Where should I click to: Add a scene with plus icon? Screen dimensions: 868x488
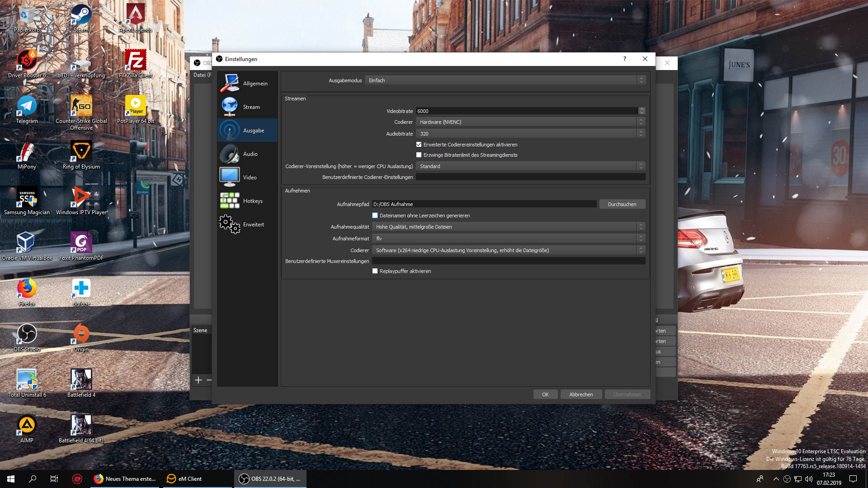pyautogui.click(x=198, y=380)
